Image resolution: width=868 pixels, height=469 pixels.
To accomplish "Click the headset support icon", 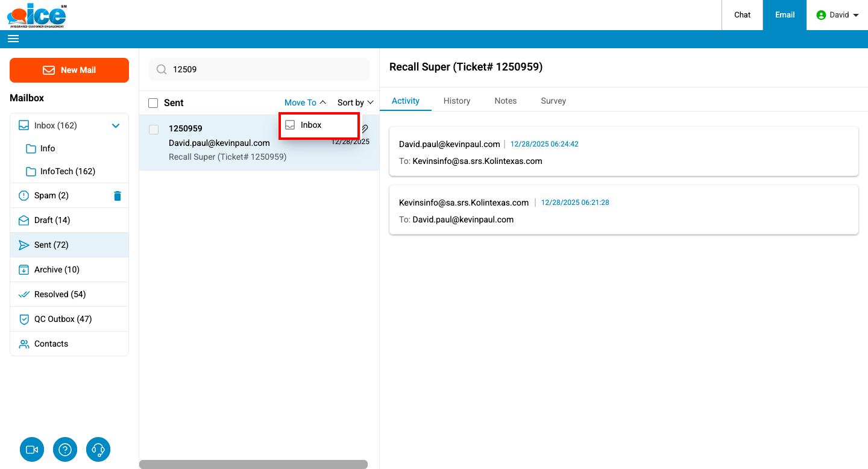I will 98,450.
